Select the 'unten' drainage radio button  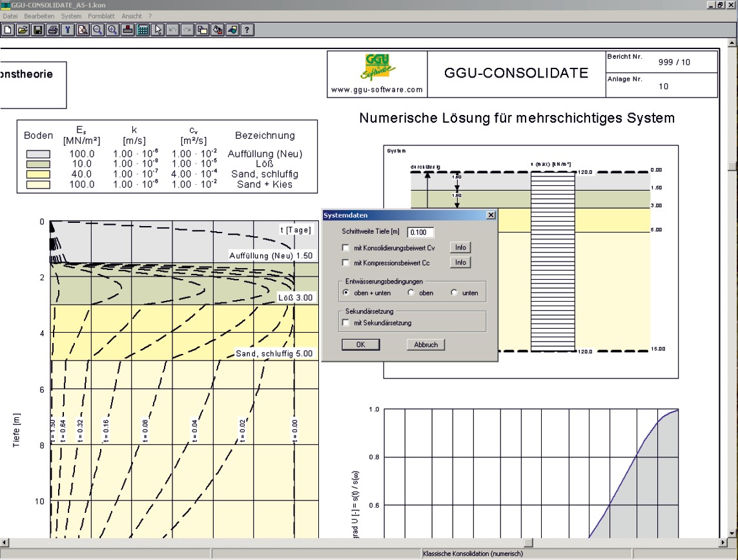(x=454, y=293)
